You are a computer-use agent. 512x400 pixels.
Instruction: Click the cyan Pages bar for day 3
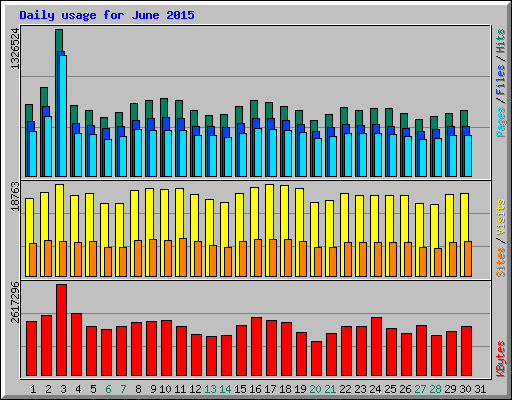pyautogui.click(x=63, y=116)
